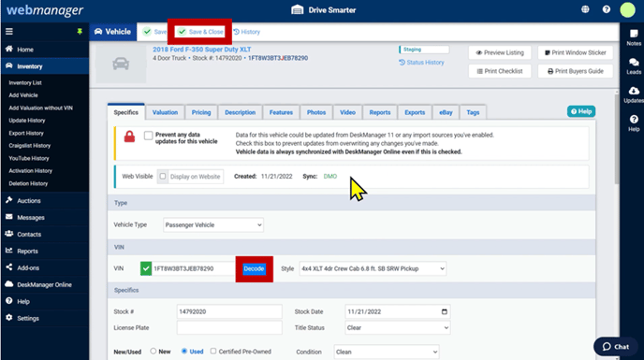Open Export History
Viewport: 644px width, 360px height.
click(x=26, y=134)
